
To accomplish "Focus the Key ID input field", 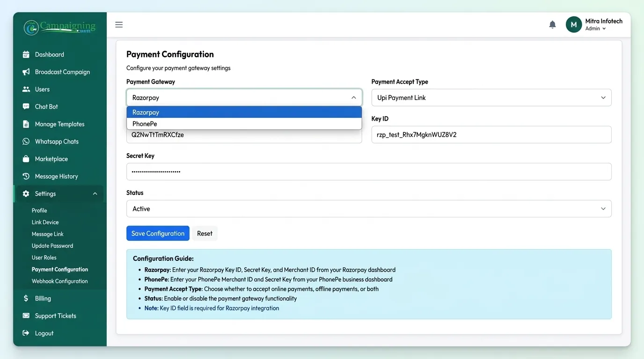I will coord(491,135).
